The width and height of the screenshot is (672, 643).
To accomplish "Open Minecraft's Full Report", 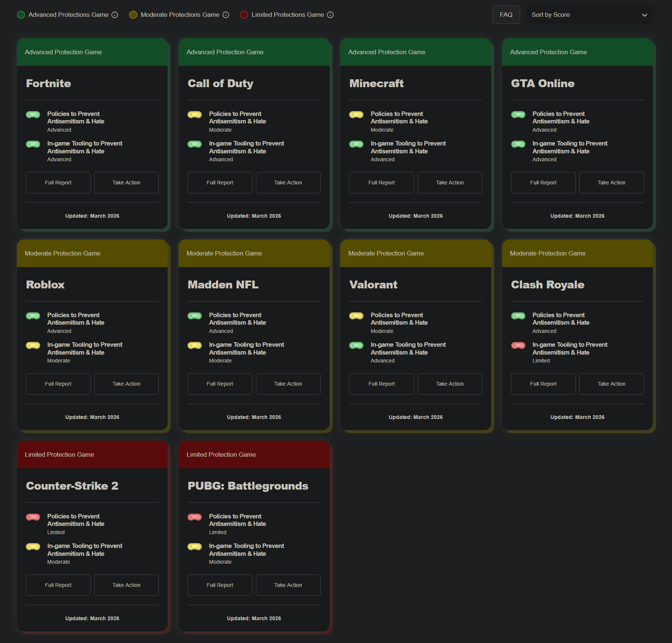I will (x=381, y=183).
